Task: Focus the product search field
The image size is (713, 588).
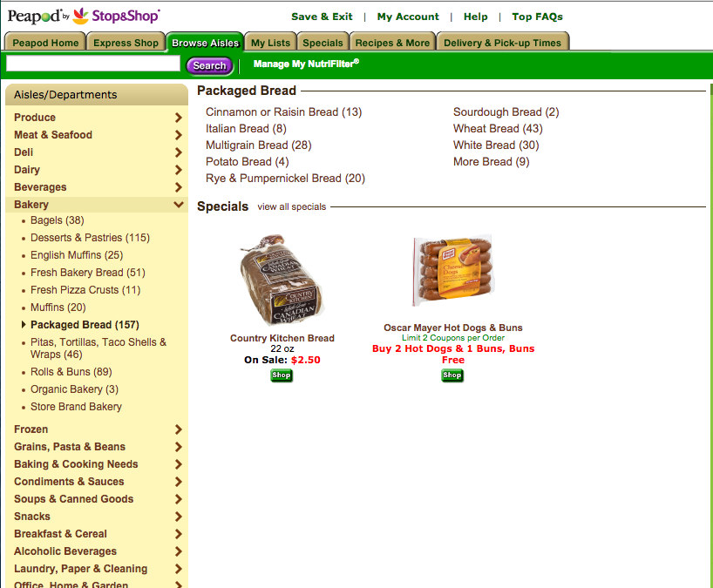Action: 93,64
